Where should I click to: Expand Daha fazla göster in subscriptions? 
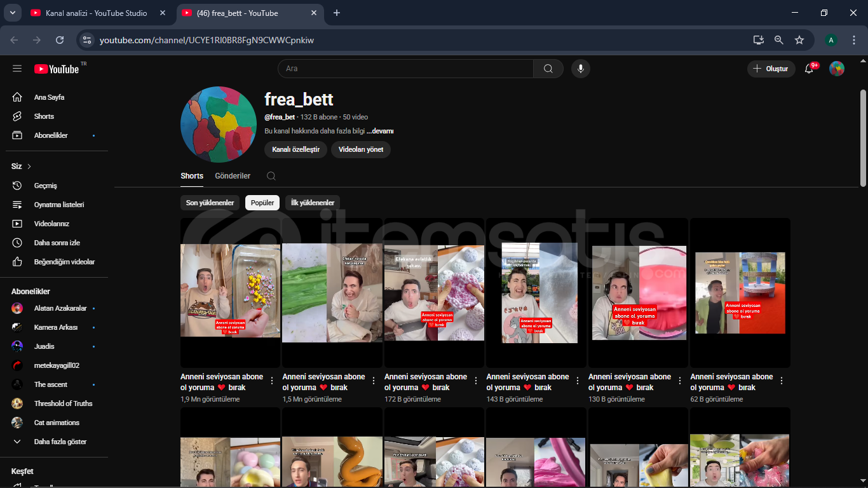tap(60, 442)
